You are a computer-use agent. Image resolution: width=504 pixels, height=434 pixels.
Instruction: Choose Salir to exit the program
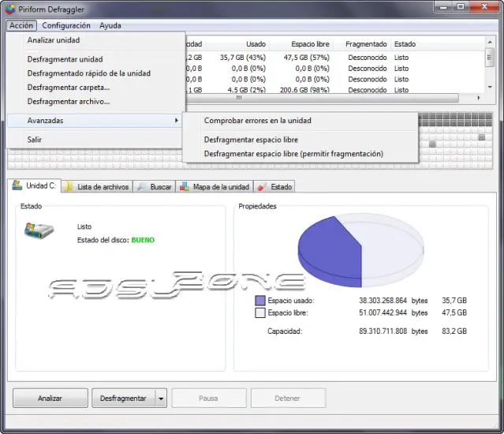[95, 140]
